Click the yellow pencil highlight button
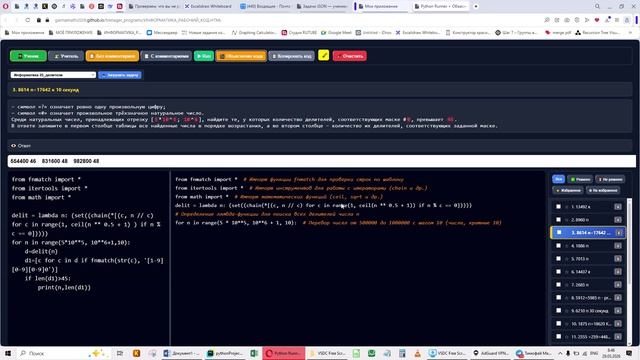The image size is (640, 360). click(323, 55)
